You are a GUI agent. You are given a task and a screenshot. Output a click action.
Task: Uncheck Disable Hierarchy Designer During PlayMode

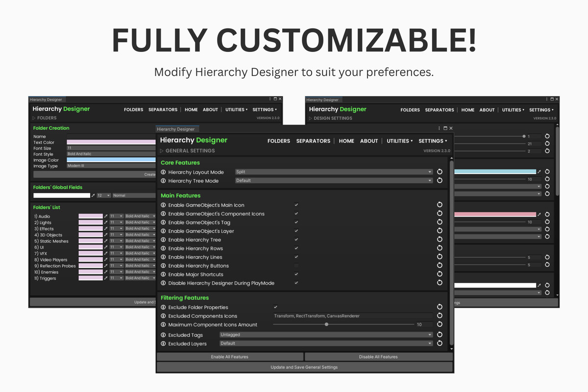[296, 283]
